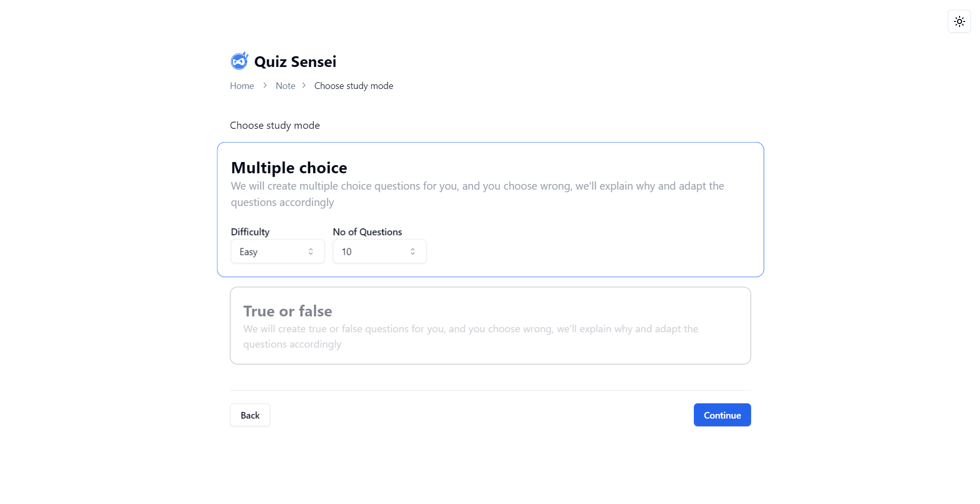Click the No of Questions label
Screen dimensions: 980x504
point(367,232)
